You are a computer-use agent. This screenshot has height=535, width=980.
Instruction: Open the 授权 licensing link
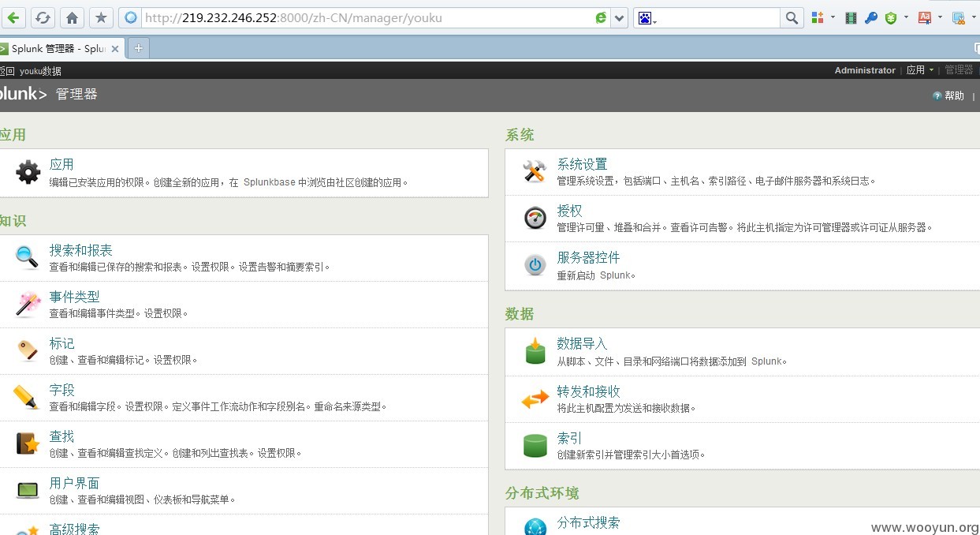(569, 211)
